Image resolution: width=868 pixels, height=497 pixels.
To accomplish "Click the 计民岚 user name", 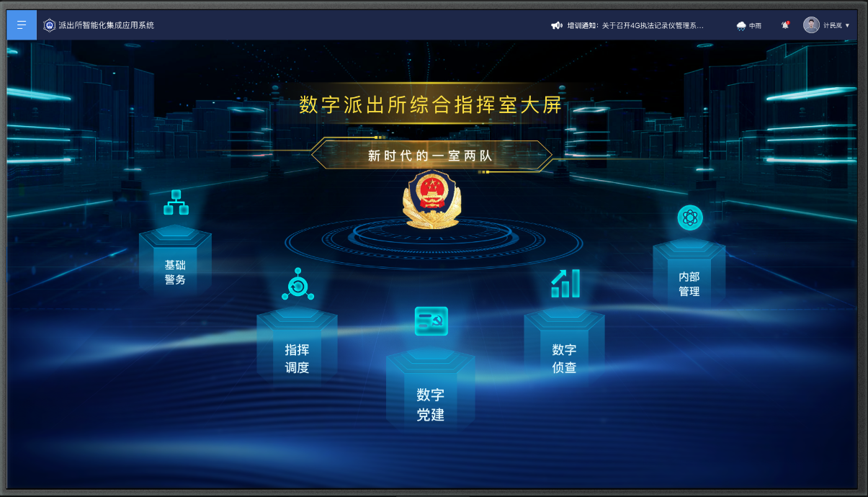I will [832, 25].
